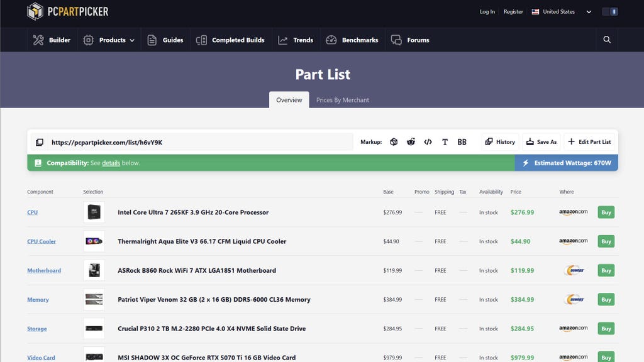Click Crucial P310 SSD thumbnail
Image resolution: width=644 pixels, height=362 pixels.
[x=94, y=329]
